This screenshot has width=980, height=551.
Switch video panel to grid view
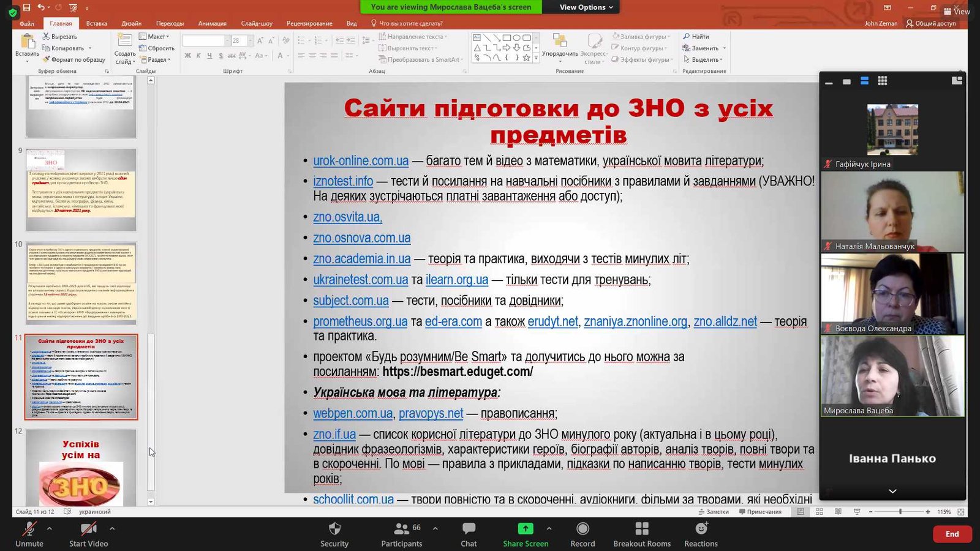click(x=882, y=81)
